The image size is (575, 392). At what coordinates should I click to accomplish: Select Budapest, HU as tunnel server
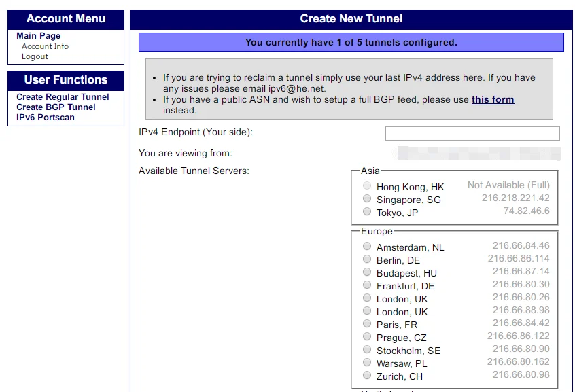click(x=367, y=272)
